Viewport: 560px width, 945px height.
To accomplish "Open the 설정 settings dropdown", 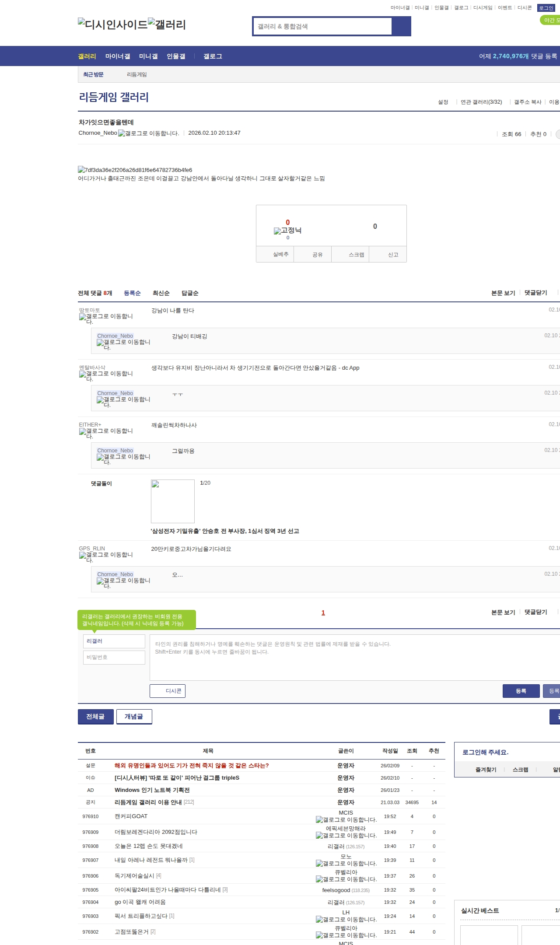I will click(443, 102).
